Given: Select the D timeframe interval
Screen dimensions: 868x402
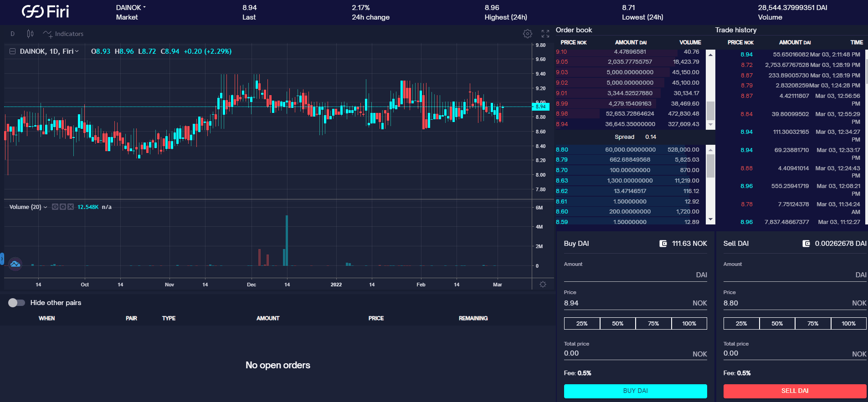Looking at the screenshot, I should point(13,34).
